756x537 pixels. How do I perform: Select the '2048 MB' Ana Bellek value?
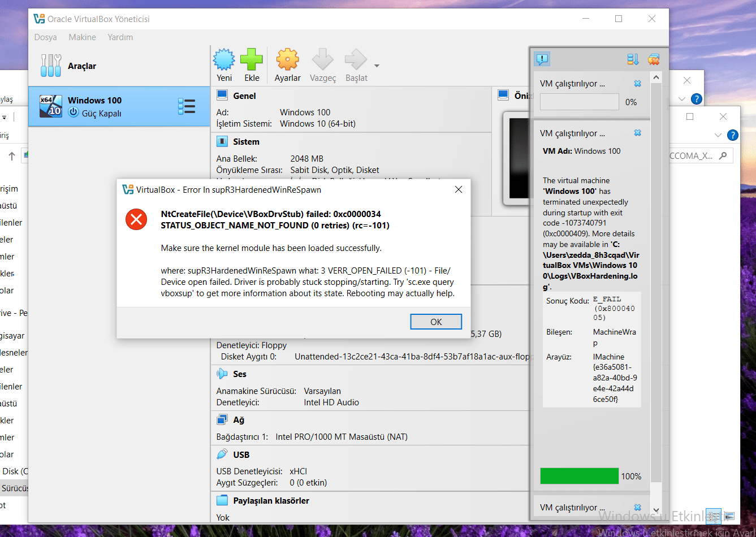pos(307,159)
